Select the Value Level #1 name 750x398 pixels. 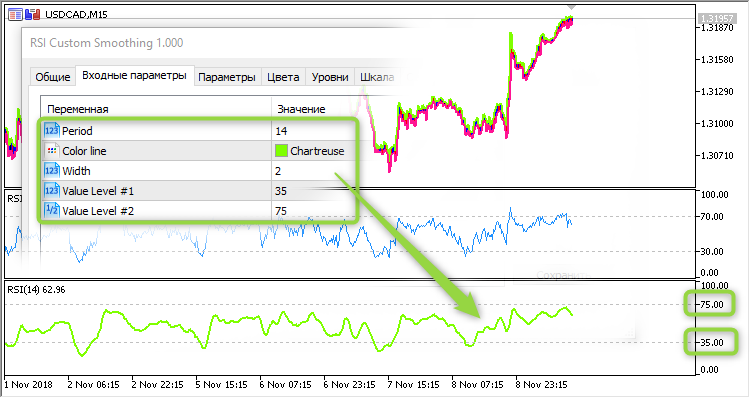98,191
